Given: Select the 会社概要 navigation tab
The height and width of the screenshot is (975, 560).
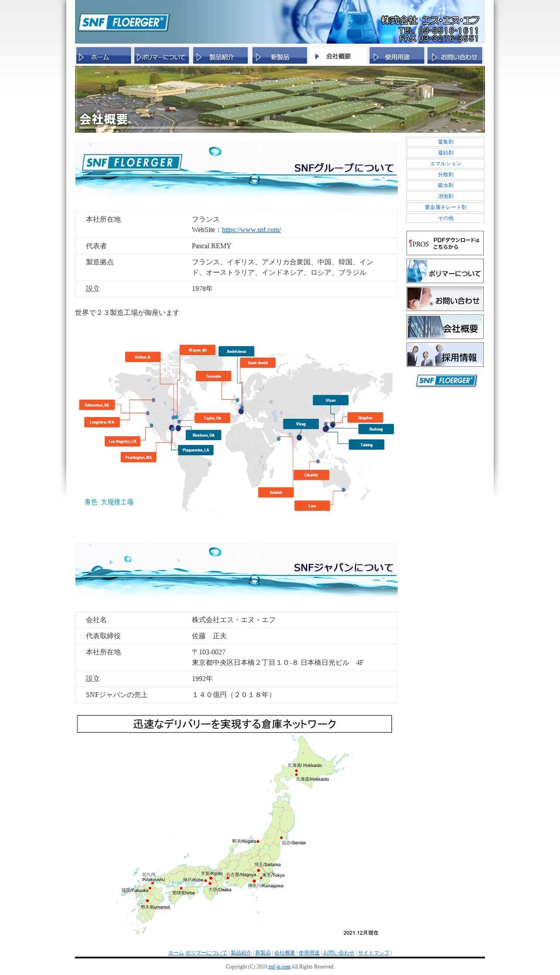Looking at the screenshot, I should point(338,56).
